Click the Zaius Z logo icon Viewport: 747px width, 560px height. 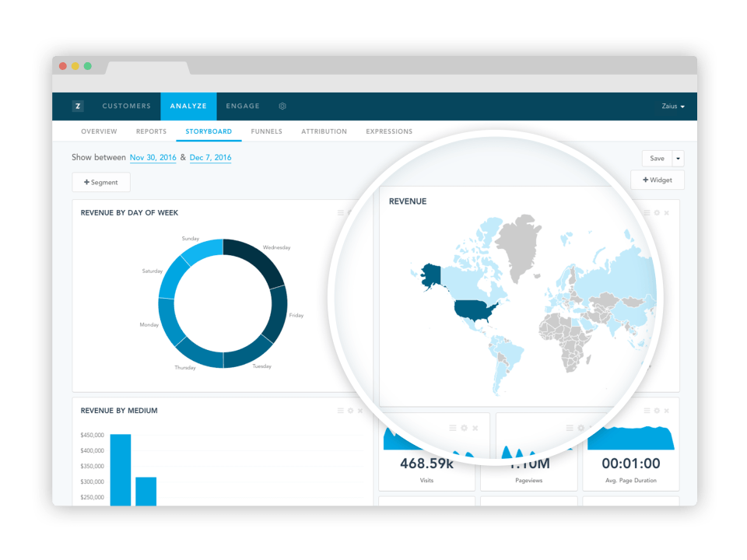[x=78, y=107]
